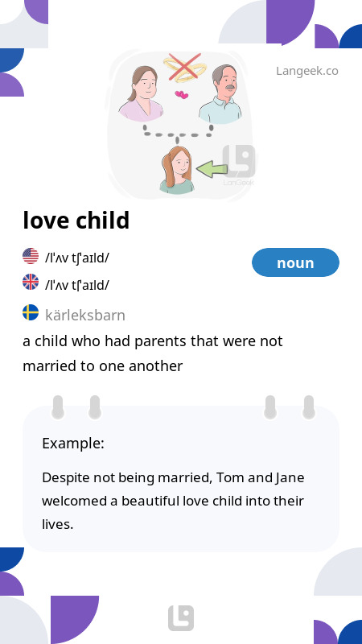Click the LanGeek watermark on the illustration

click(x=238, y=165)
